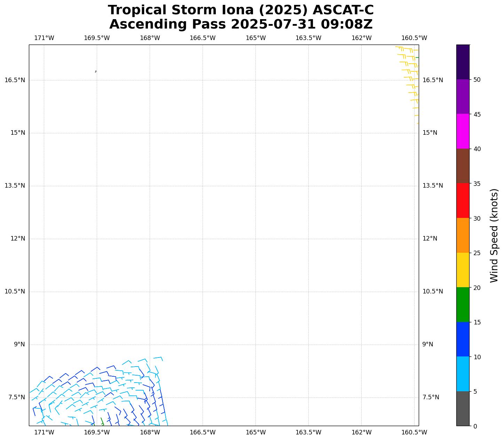Click the Ascending Pass timestamp subtitle

pos(241,24)
